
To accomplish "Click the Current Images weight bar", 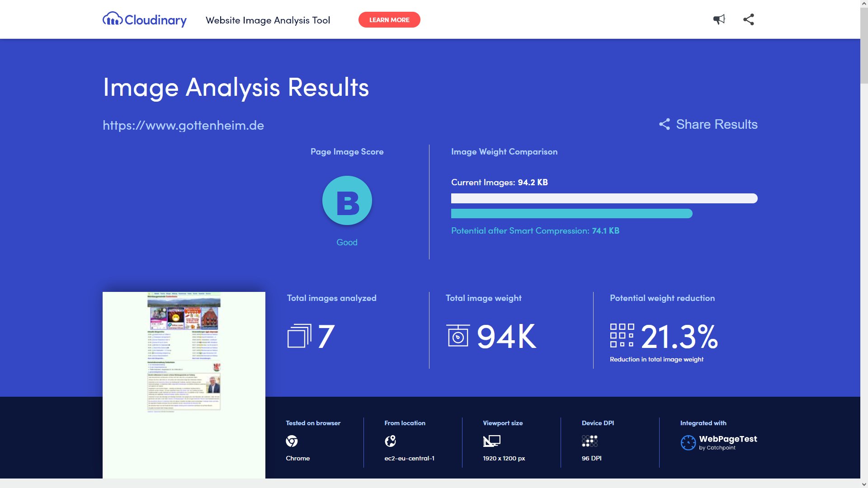I will click(x=604, y=198).
